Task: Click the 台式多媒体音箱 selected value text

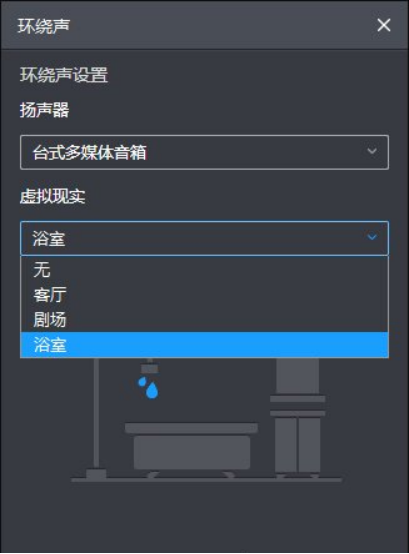Action: [x=89, y=153]
